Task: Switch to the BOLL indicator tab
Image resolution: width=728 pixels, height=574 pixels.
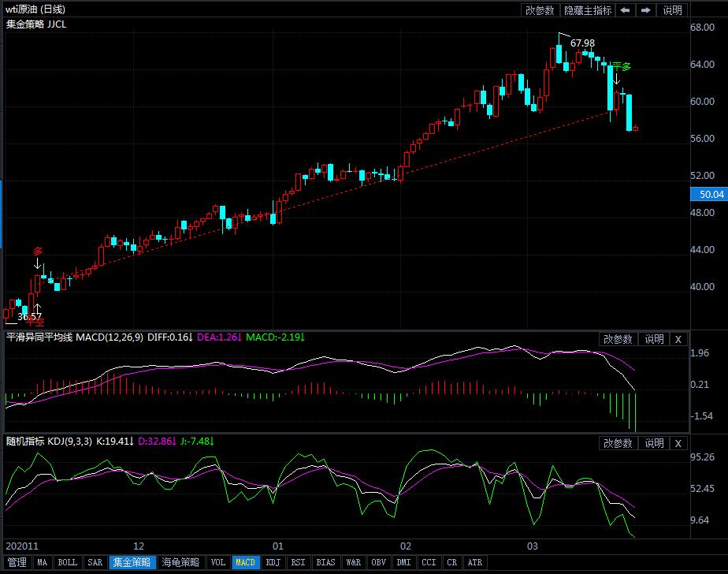Action: [x=68, y=563]
